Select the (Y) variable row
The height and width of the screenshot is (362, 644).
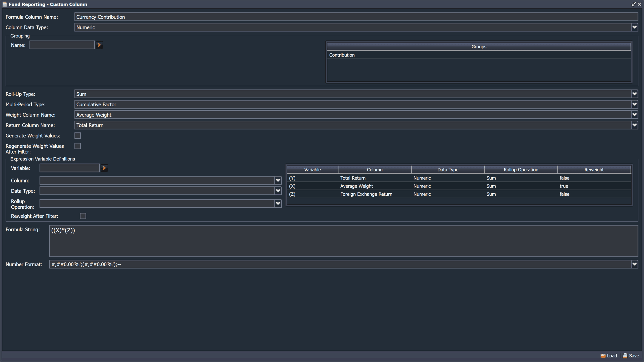(459, 178)
